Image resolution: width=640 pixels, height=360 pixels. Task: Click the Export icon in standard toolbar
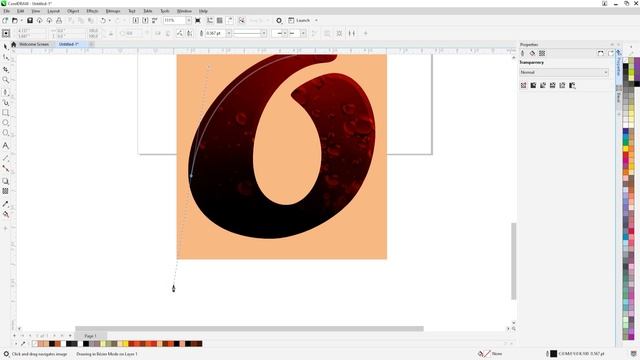coord(145,20)
